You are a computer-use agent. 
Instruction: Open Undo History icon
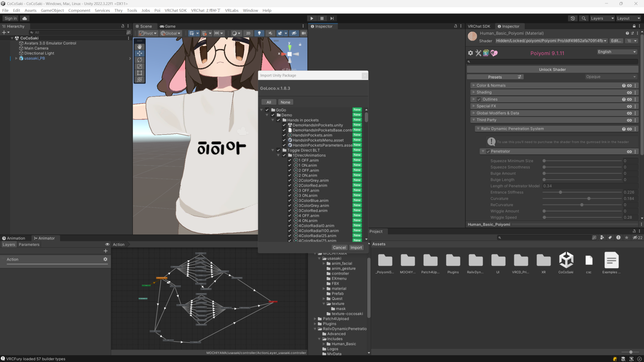coord(573,18)
